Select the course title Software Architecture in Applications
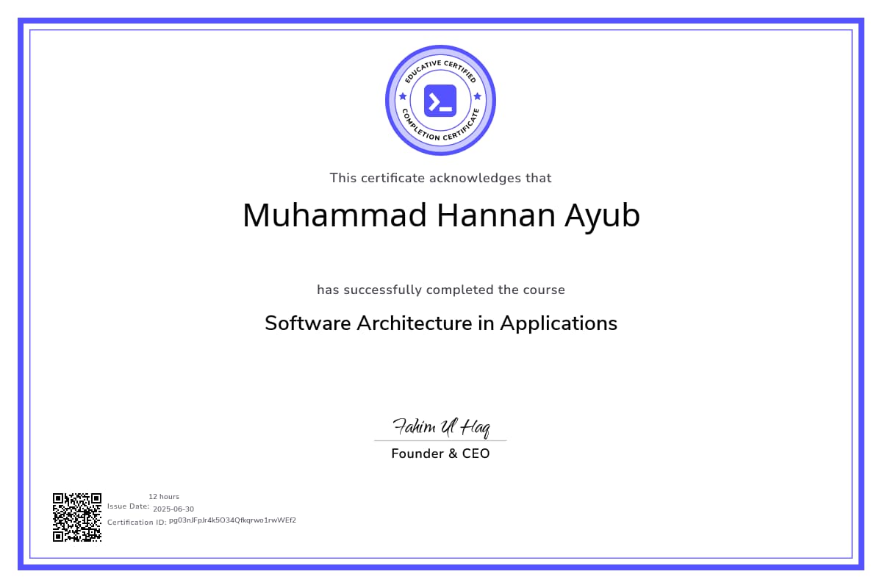Screen dimensions: 882x588 [441, 323]
